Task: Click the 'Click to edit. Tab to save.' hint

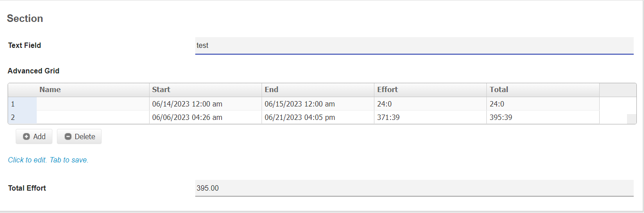Action: pos(48,160)
